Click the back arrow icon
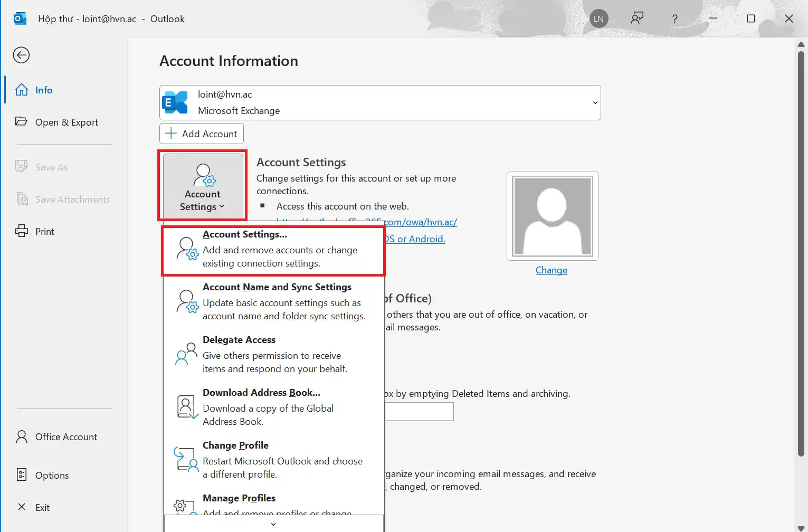The image size is (808, 532). 21,55
